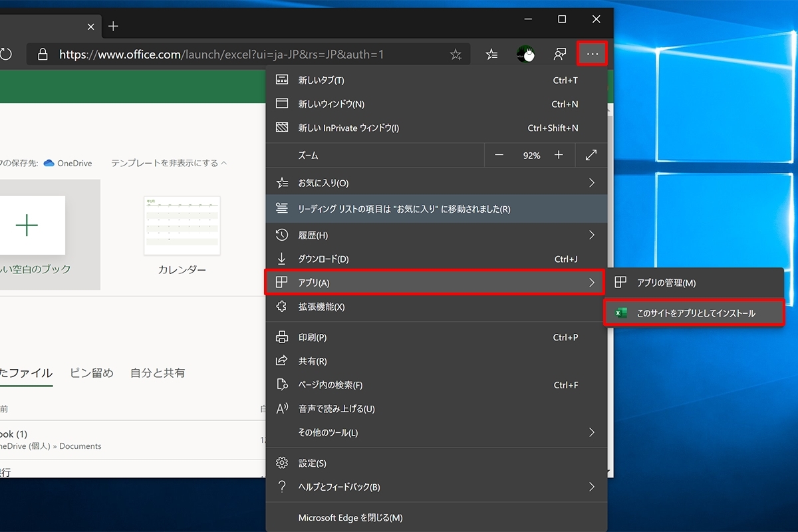Decrease zoom with the minus button
The image size is (798, 532).
coord(499,155)
